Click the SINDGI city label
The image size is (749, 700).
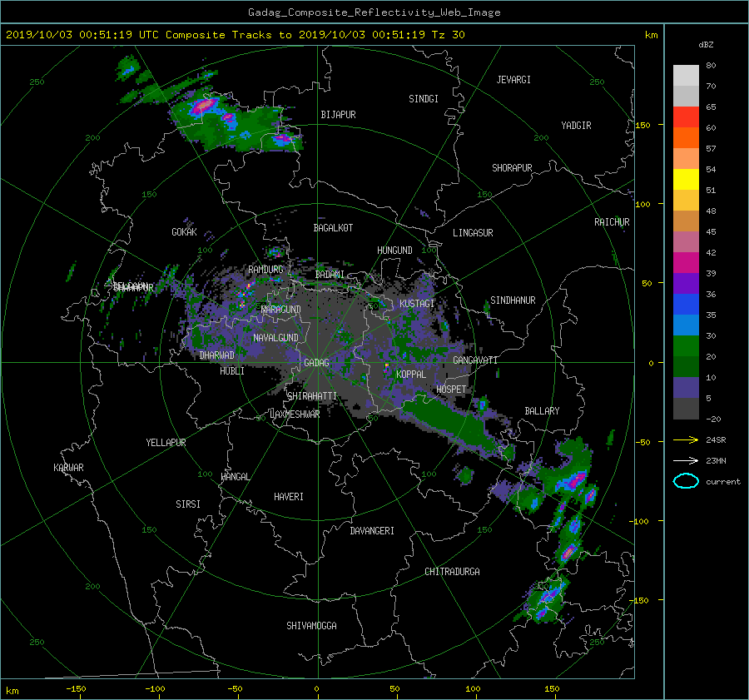click(x=424, y=99)
